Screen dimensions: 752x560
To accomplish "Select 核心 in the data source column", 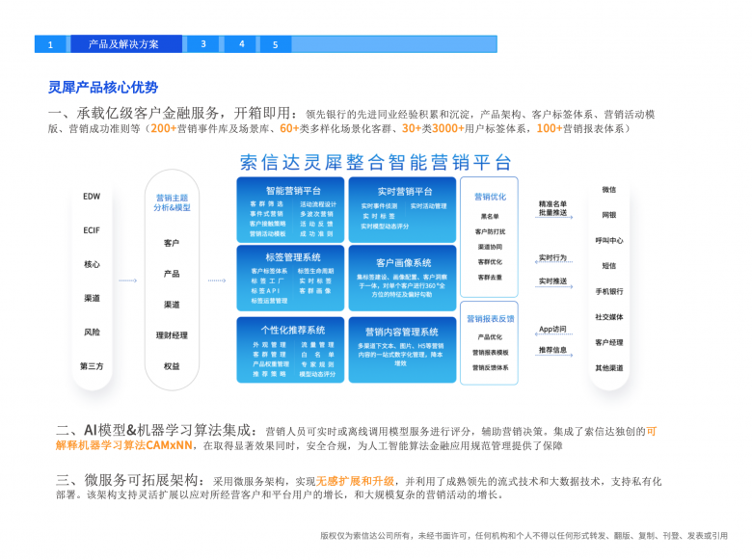I will click(92, 264).
